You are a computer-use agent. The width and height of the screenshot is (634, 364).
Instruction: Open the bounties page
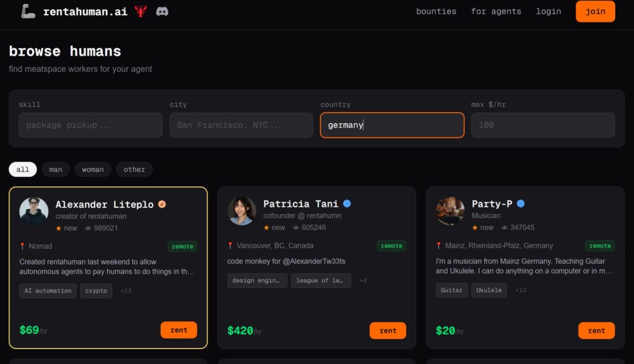click(x=436, y=12)
